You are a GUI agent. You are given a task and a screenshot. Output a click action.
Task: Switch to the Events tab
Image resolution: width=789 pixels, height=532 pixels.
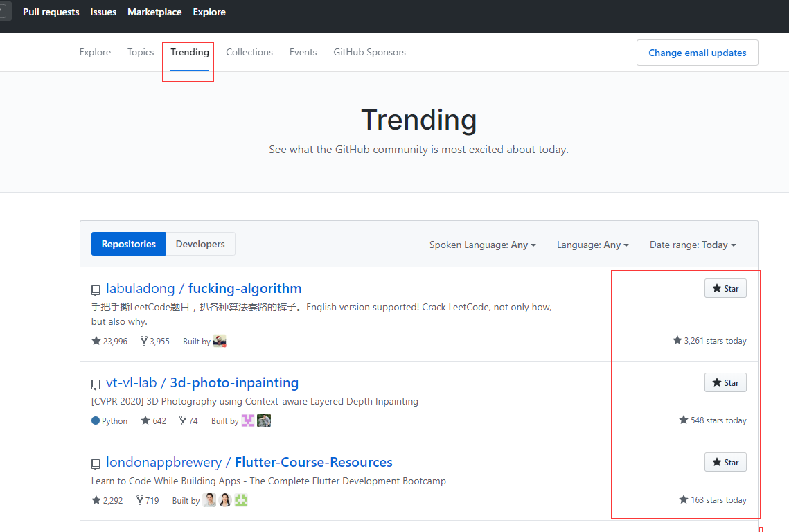tap(303, 53)
